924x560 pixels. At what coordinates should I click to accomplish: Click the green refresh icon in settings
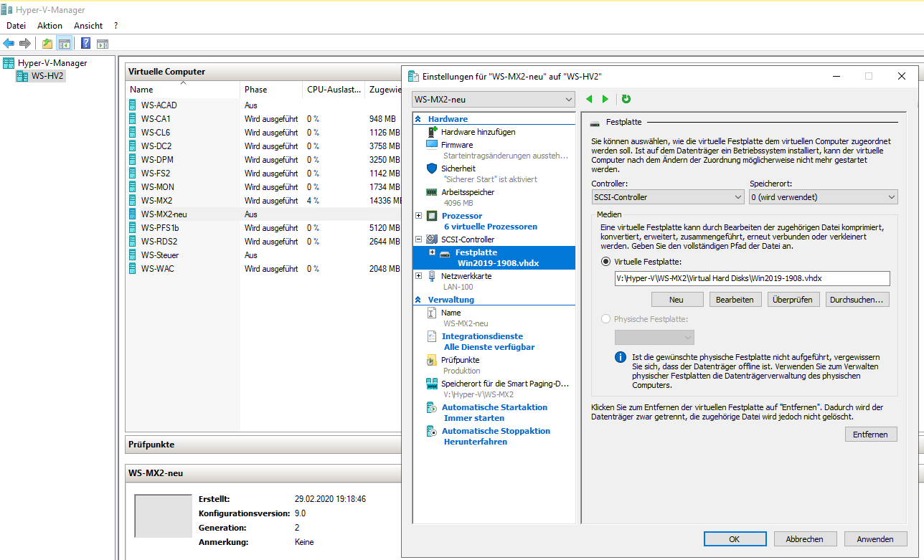626,99
